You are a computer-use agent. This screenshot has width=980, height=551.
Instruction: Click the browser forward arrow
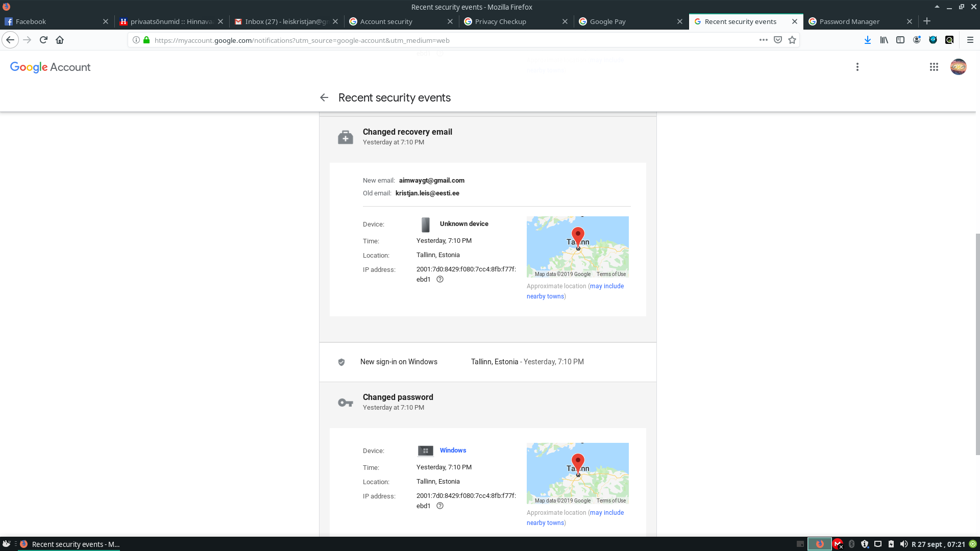click(27, 40)
